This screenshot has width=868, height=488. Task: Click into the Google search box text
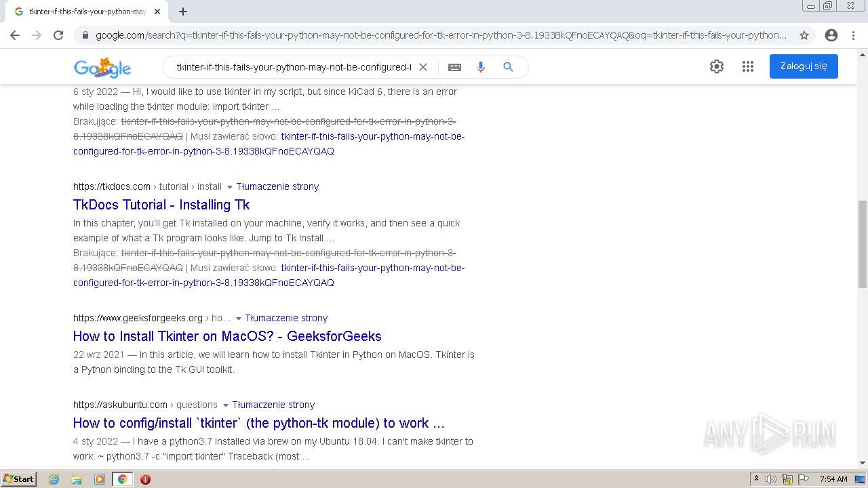(294, 67)
